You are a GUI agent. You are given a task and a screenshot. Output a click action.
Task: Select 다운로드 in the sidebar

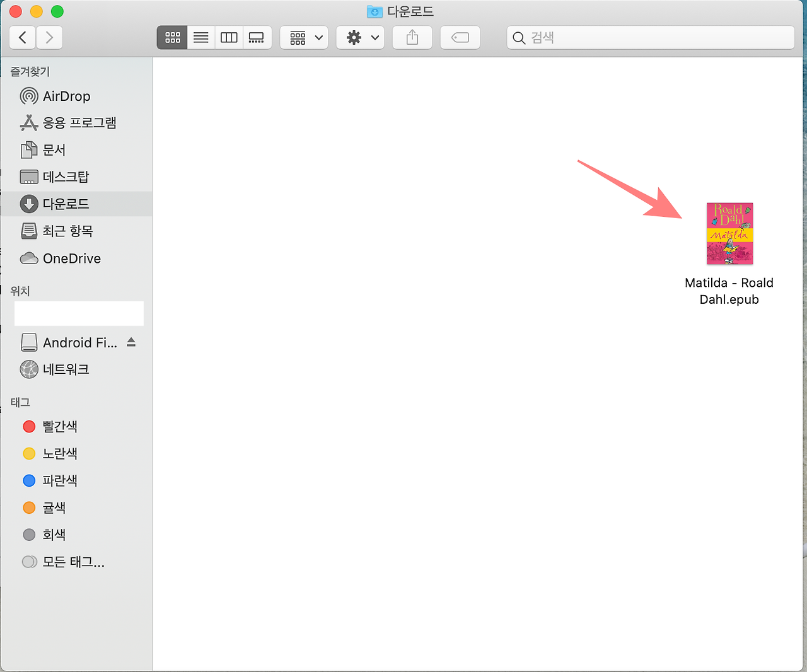(76, 204)
